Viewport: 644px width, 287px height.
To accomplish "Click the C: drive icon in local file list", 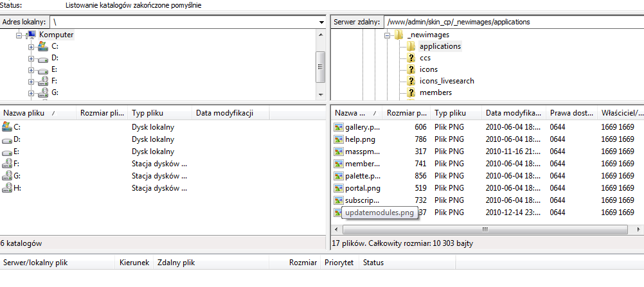I will [7, 127].
